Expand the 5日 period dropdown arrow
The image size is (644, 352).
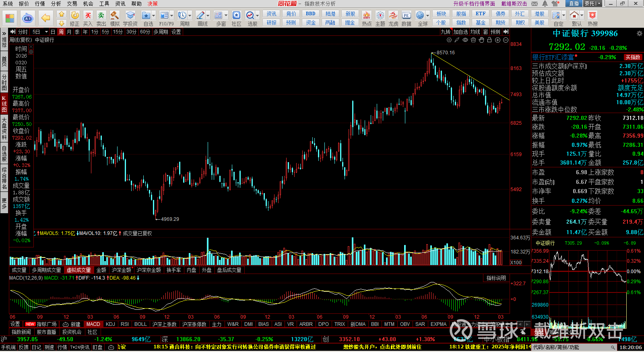pyautogui.click(x=46, y=32)
